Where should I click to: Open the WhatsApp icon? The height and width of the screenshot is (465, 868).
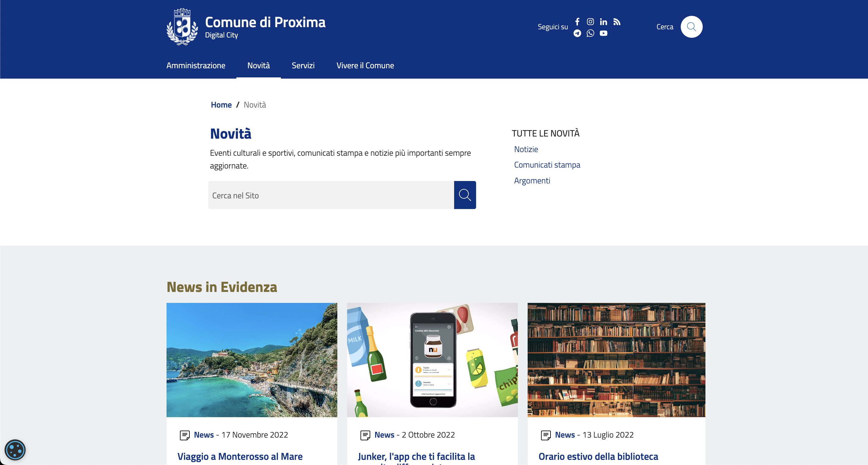click(x=590, y=33)
